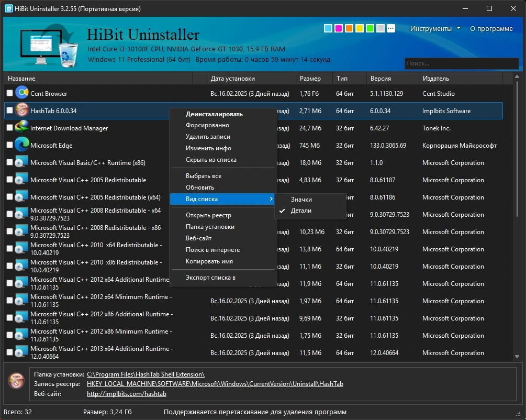Select Значки list view option
This screenshot has height=420, width=526.
click(x=310, y=200)
